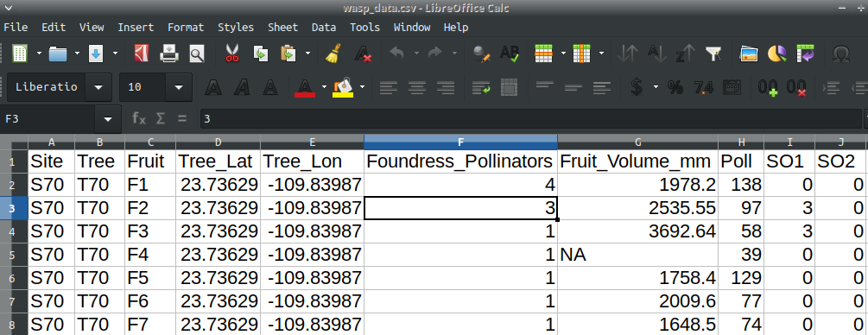Cut selection with scissors icon

[232, 54]
